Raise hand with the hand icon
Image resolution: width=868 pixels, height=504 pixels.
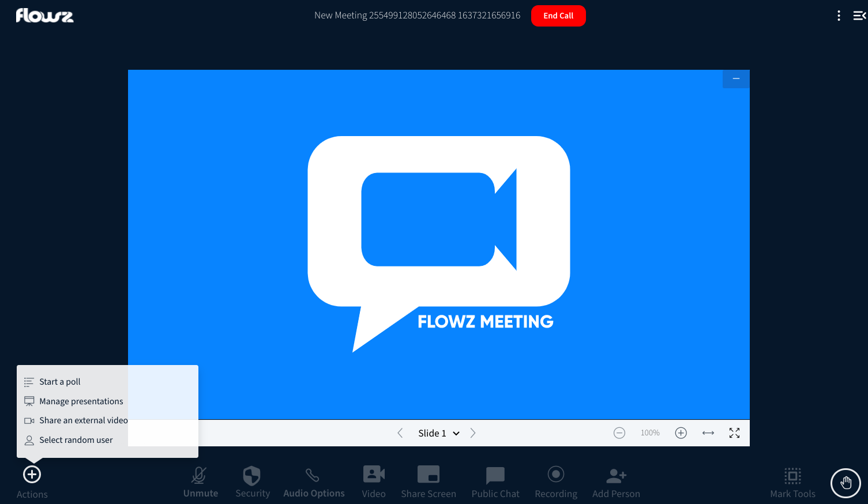(846, 483)
